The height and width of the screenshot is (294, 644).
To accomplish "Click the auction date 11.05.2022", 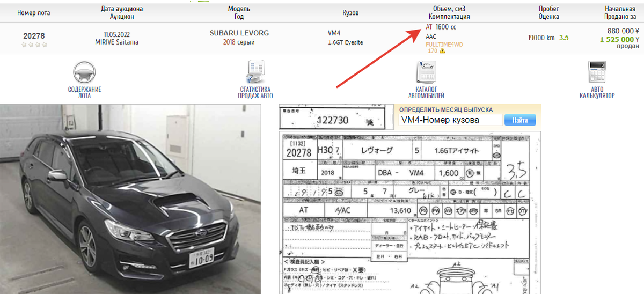I will click(x=117, y=34).
